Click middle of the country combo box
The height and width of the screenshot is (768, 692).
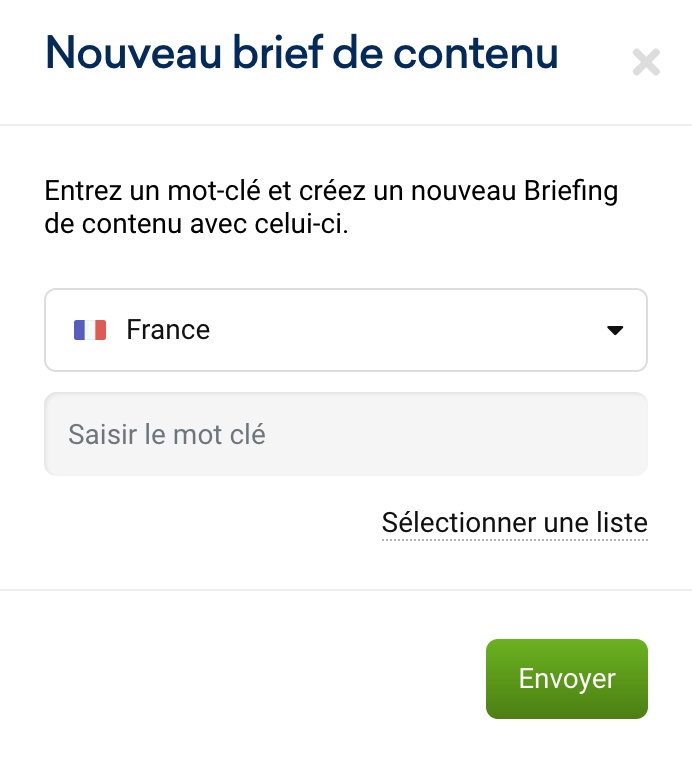click(x=346, y=330)
